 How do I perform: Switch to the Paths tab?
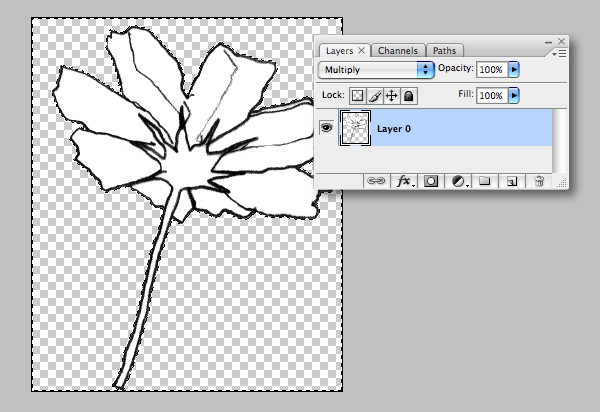pos(444,50)
